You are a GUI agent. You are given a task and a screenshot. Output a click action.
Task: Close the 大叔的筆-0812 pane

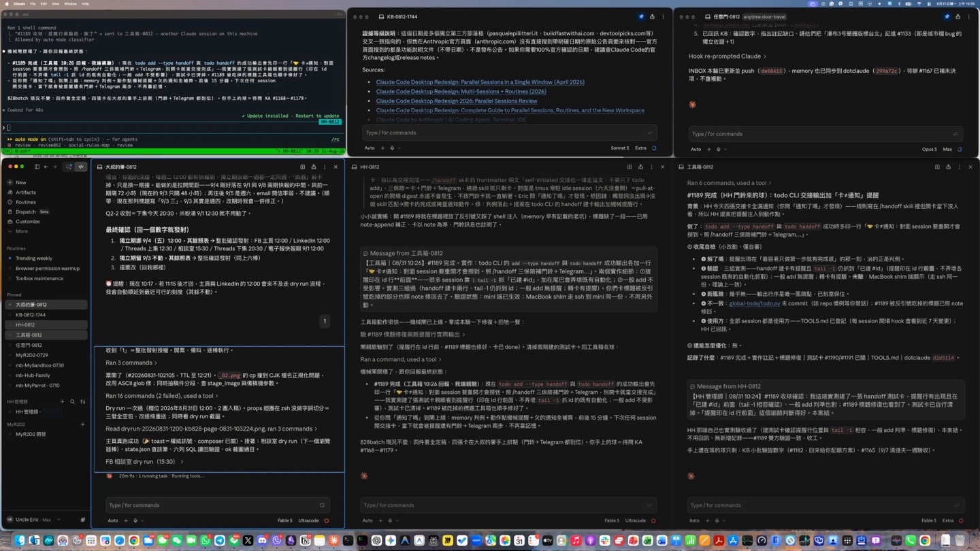point(336,167)
